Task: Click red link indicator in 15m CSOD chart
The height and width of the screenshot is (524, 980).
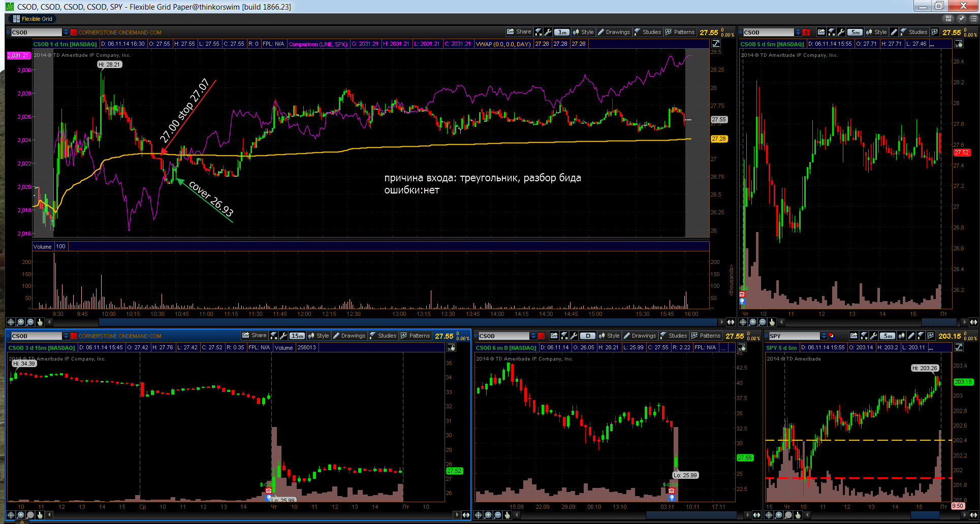Action: pos(74,336)
